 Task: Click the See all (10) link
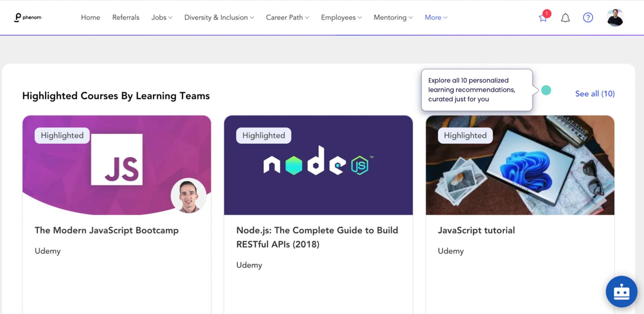tap(595, 94)
